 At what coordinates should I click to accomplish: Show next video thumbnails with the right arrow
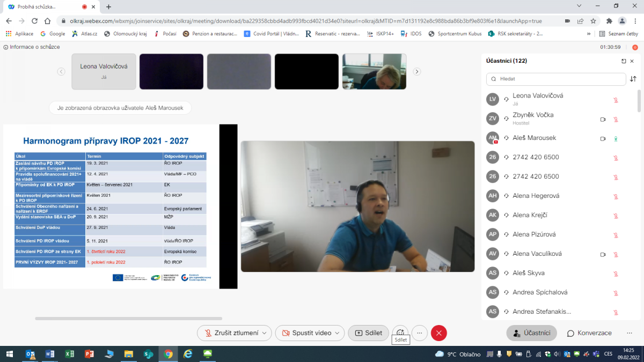[x=416, y=71]
